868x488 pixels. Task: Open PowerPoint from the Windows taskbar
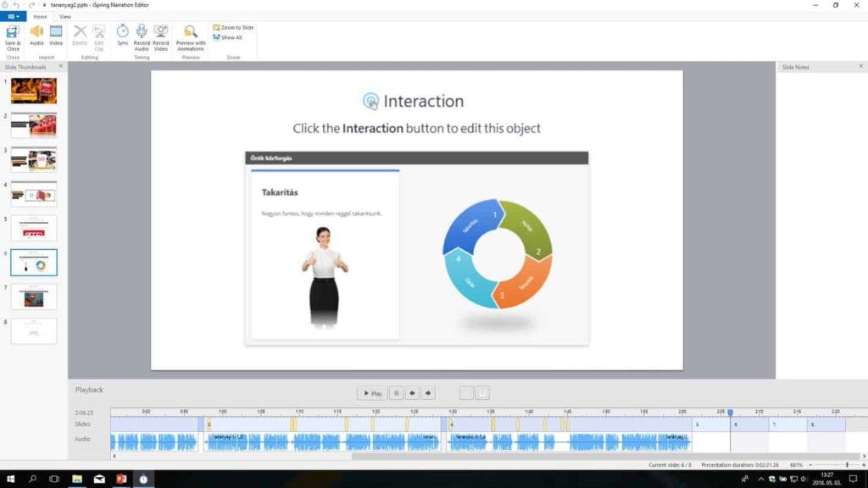(x=121, y=480)
